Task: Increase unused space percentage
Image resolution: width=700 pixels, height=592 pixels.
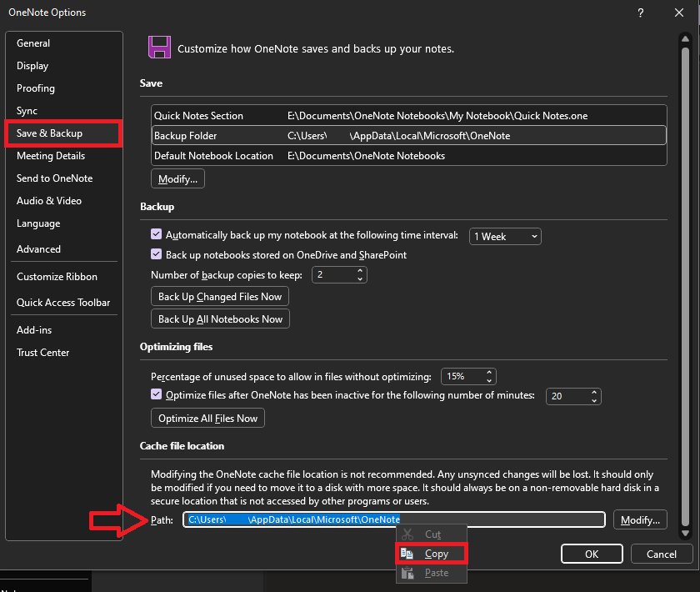Action: [x=489, y=372]
